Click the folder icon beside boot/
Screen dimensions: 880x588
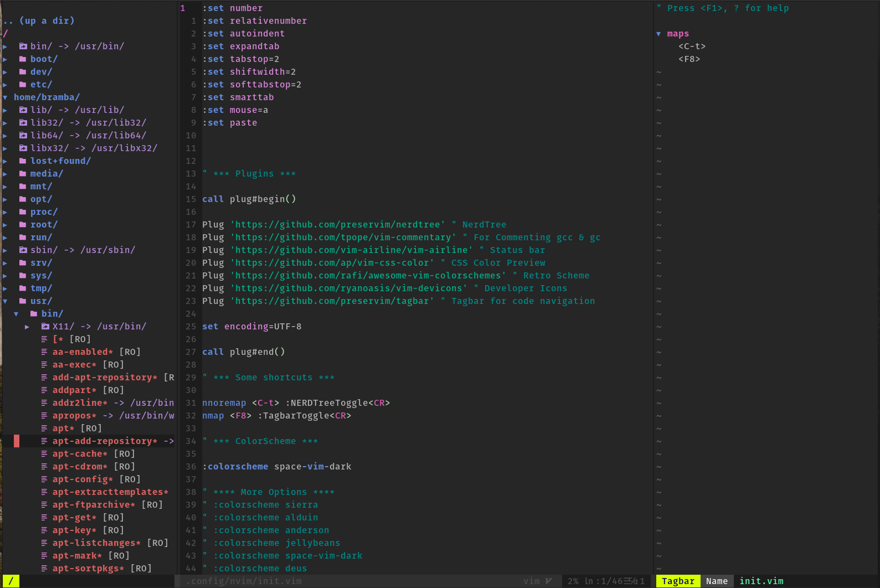pos(23,59)
